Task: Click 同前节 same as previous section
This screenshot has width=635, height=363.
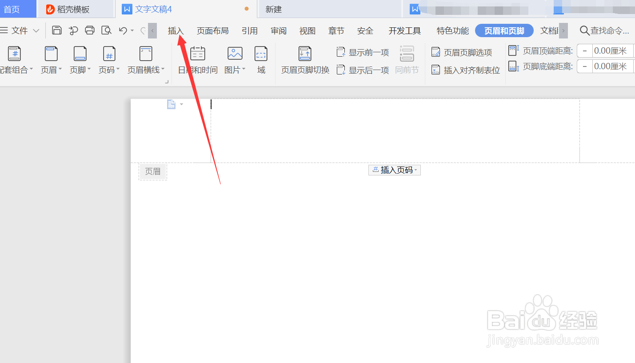Action: pyautogui.click(x=407, y=60)
